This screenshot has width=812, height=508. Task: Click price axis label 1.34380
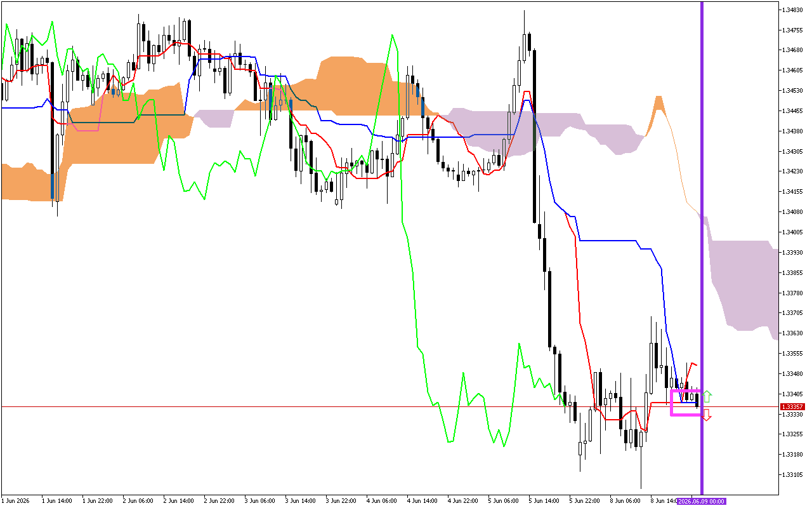tap(793, 131)
